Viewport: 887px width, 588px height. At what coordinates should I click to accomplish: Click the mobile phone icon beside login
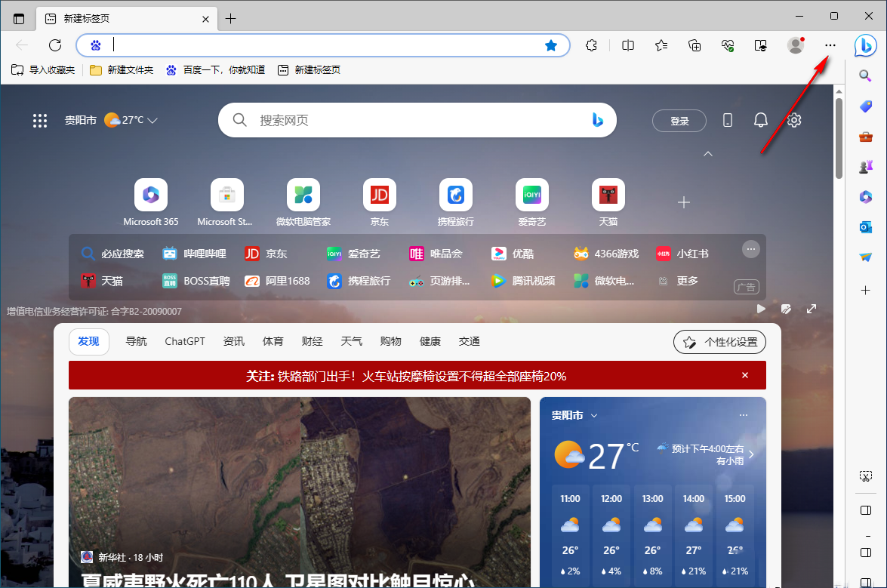pos(728,120)
